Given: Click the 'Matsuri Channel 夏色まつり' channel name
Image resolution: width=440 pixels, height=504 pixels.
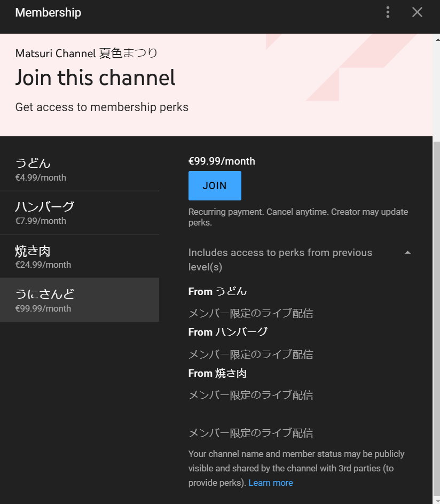Looking at the screenshot, I should pyautogui.click(x=87, y=53).
